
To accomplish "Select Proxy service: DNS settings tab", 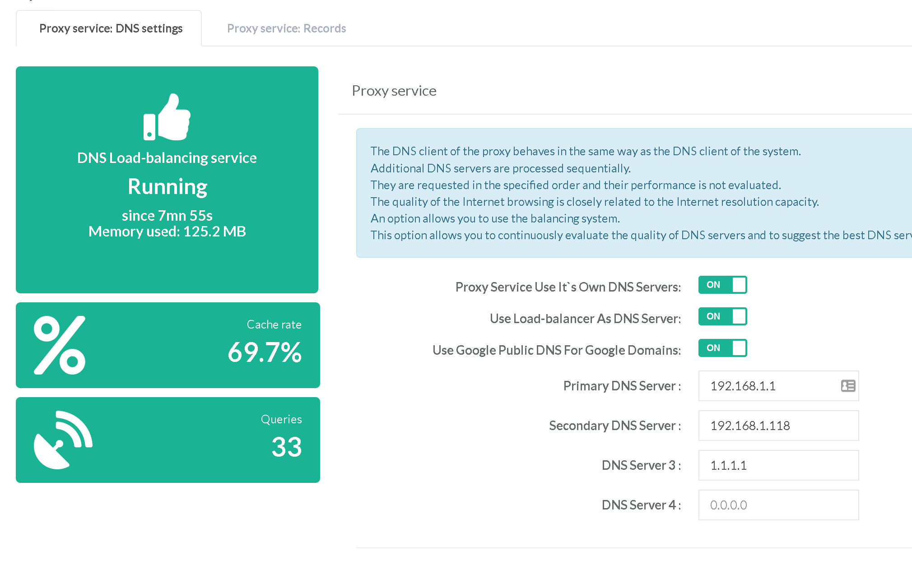I will [111, 28].
